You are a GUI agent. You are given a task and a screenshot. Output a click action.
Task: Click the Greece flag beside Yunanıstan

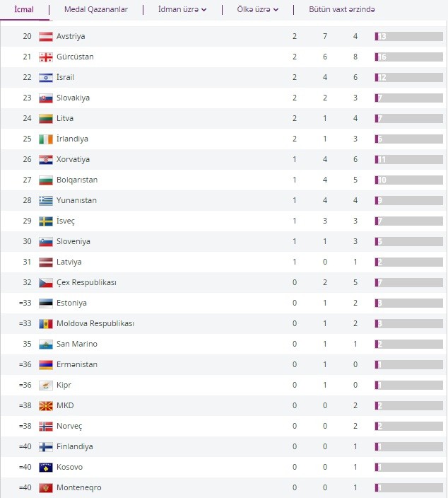pos(45,200)
